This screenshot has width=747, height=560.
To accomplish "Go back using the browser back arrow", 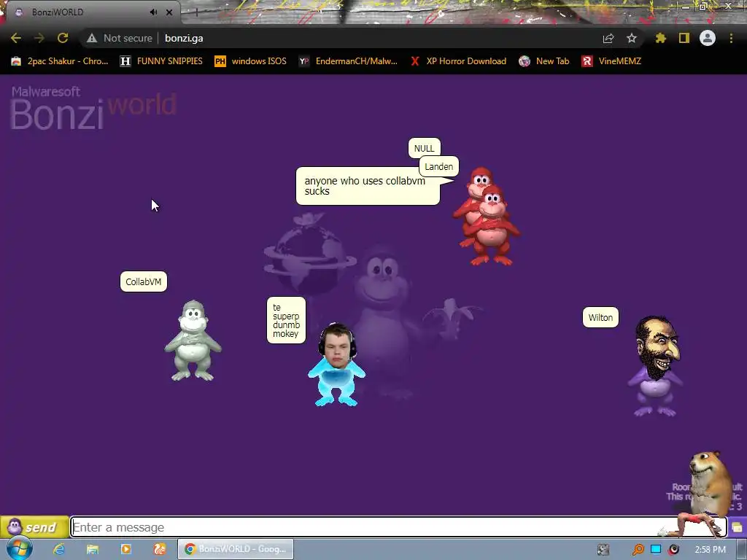I will pyautogui.click(x=16, y=38).
